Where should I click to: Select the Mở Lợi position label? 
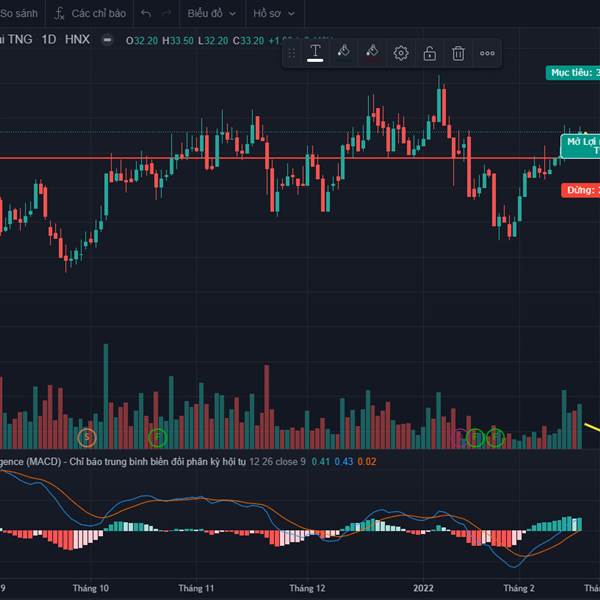(x=580, y=146)
